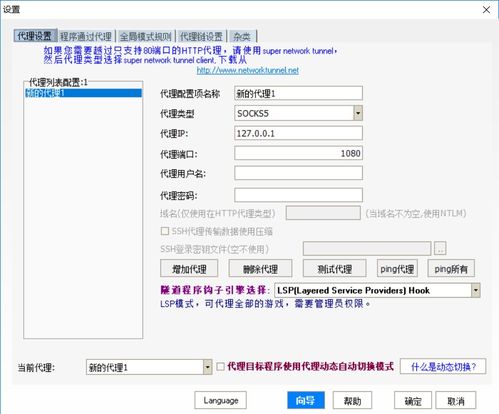Screen dimensions: 499x414
Task: Click the 代理IP input field
Action: point(298,133)
